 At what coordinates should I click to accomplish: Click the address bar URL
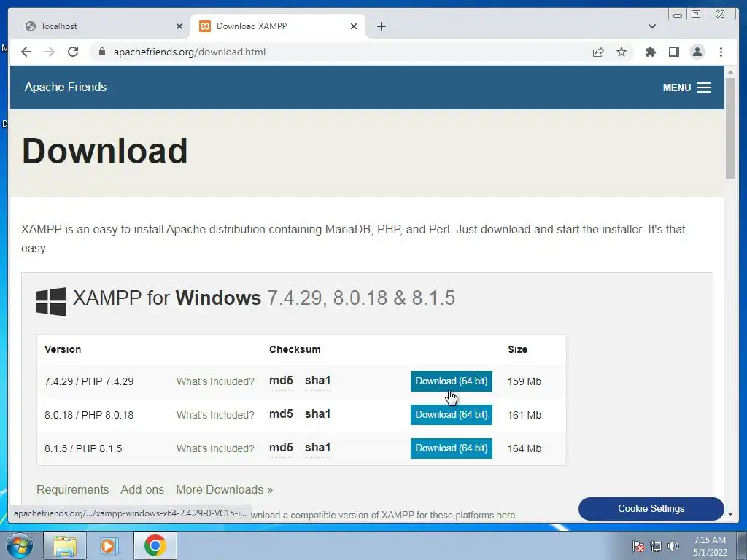pyautogui.click(x=190, y=52)
